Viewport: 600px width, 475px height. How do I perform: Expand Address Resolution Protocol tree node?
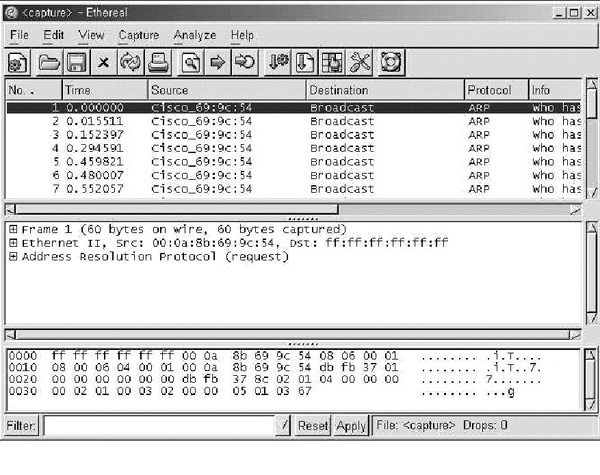point(13,256)
